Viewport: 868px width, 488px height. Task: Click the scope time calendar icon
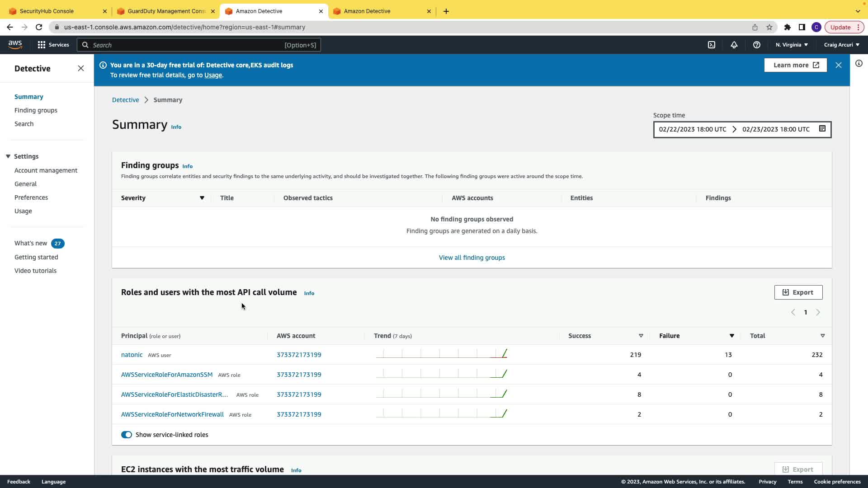[x=822, y=129]
